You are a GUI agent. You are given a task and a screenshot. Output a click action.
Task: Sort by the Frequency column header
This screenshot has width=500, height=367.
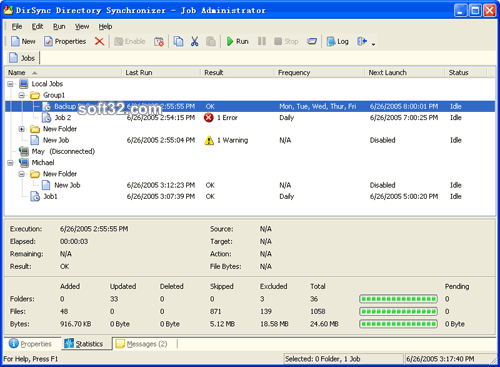[x=319, y=73]
